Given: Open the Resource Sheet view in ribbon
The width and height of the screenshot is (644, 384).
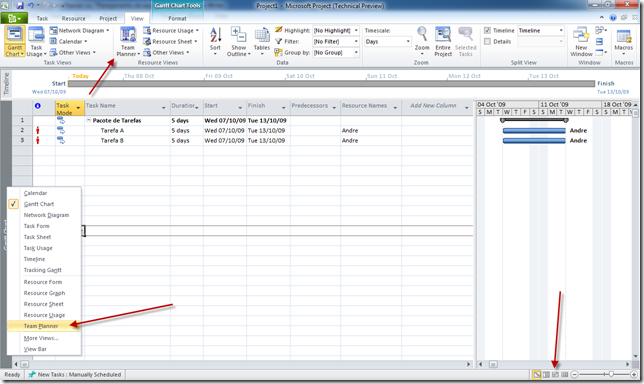Looking at the screenshot, I should click(170, 41).
